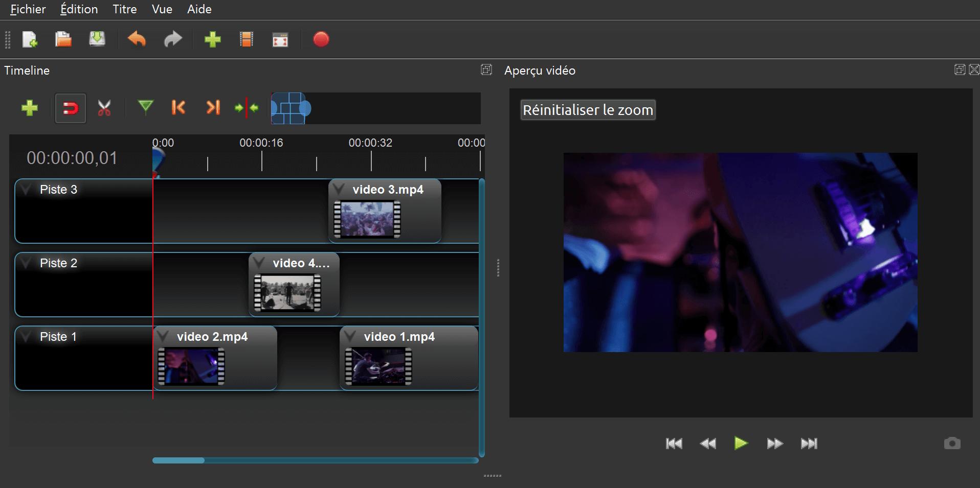Save current frame with camera icon
The height and width of the screenshot is (488, 980).
952,443
